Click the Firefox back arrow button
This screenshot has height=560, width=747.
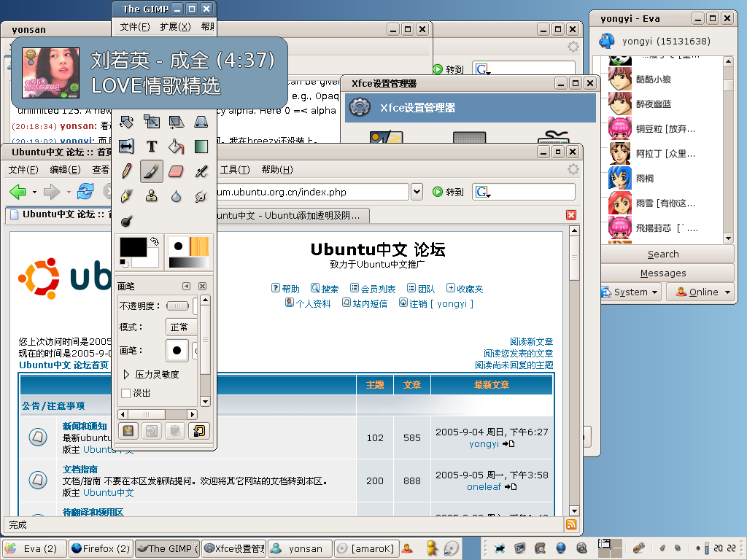point(18,192)
